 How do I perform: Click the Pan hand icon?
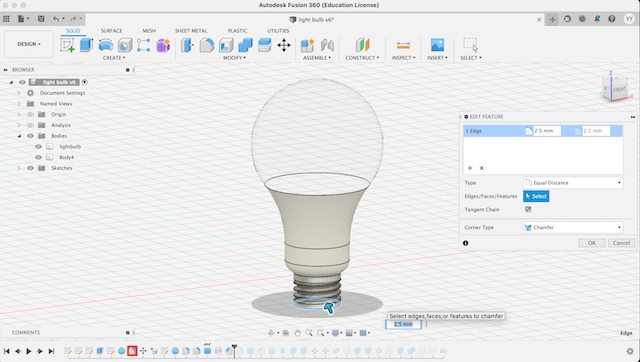(x=298, y=333)
